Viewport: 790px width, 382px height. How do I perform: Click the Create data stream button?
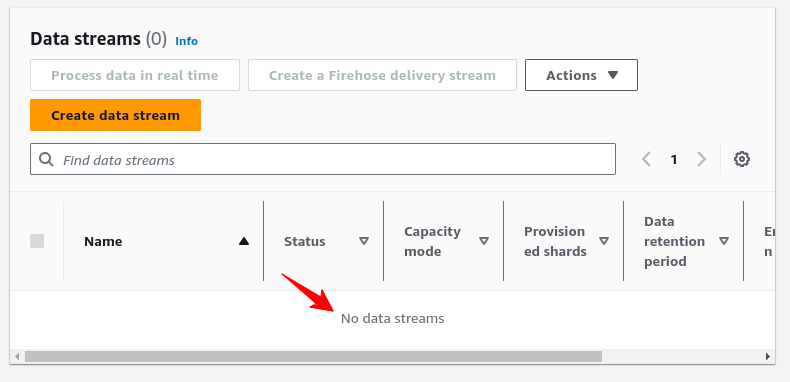pos(115,115)
